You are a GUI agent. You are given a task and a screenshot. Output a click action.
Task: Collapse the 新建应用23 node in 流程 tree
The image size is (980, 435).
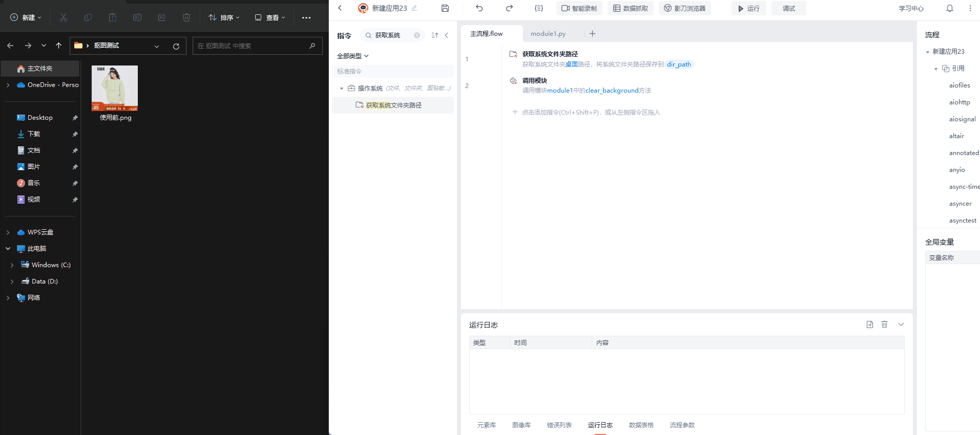(x=928, y=52)
